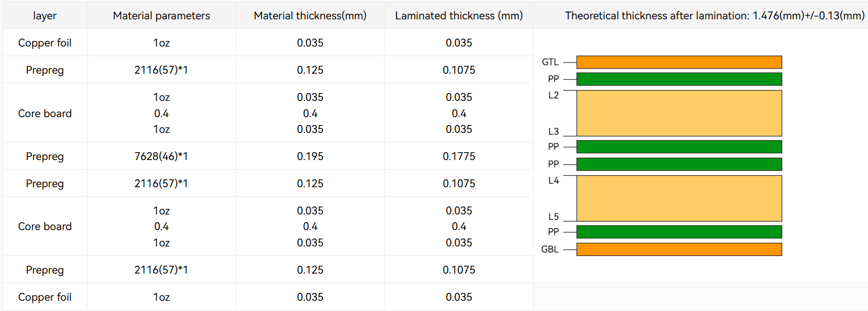Select the L2 layer label
Screen dimensions: 868x311
[554, 95]
